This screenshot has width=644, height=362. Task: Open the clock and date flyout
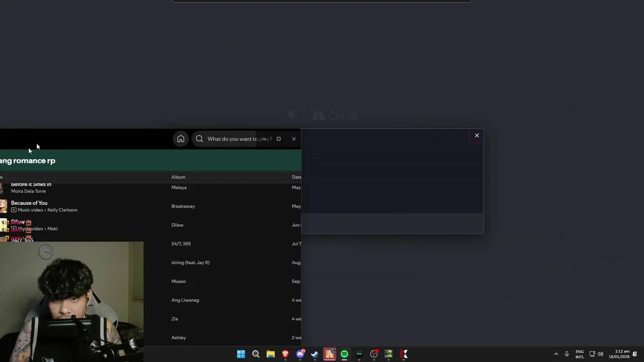(619, 354)
